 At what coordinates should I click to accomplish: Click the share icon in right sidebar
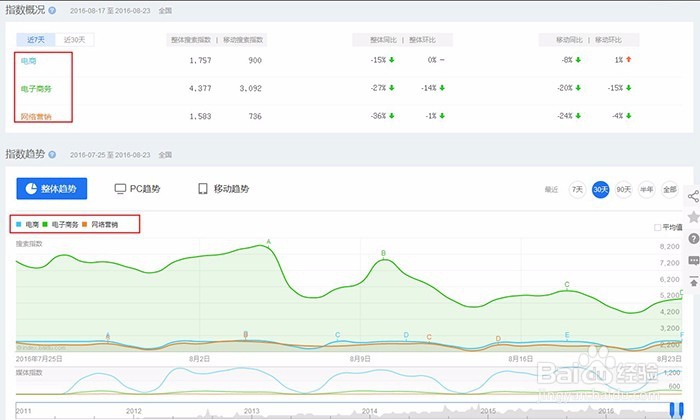(x=693, y=196)
